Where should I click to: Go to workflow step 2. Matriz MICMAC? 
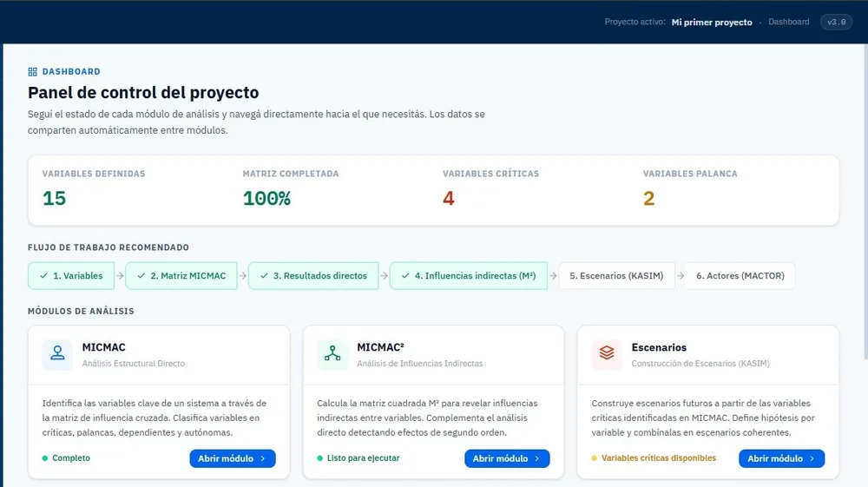[x=181, y=275]
